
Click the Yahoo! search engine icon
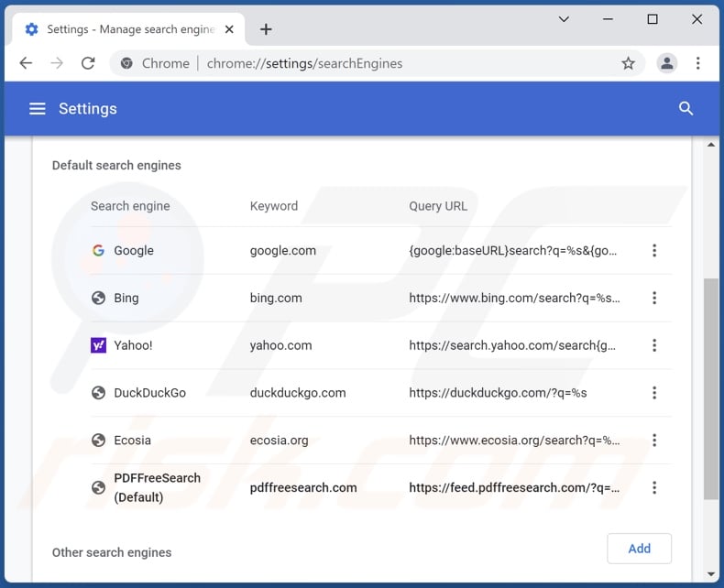[98, 345]
